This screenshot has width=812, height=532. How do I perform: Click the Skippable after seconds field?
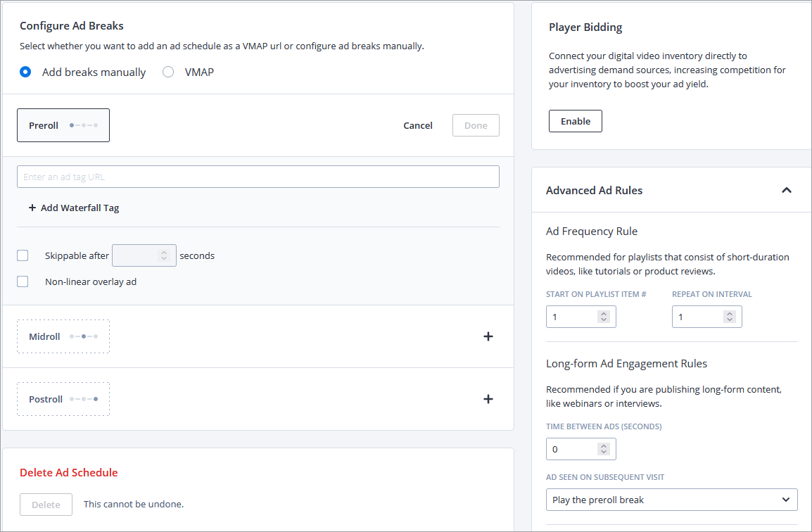pyautogui.click(x=137, y=255)
